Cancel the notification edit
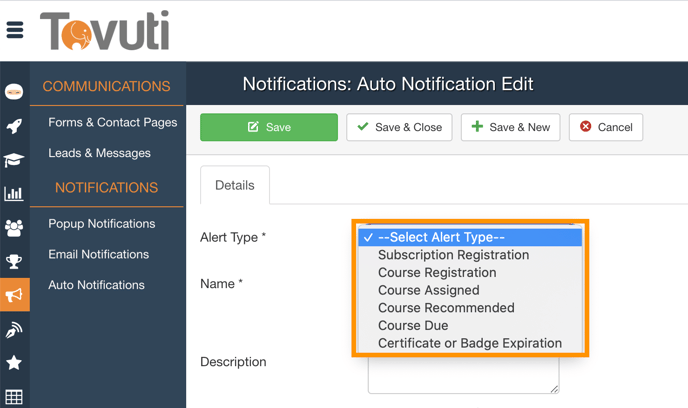Viewport: 688px width, 408px height. pyautogui.click(x=606, y=127)
